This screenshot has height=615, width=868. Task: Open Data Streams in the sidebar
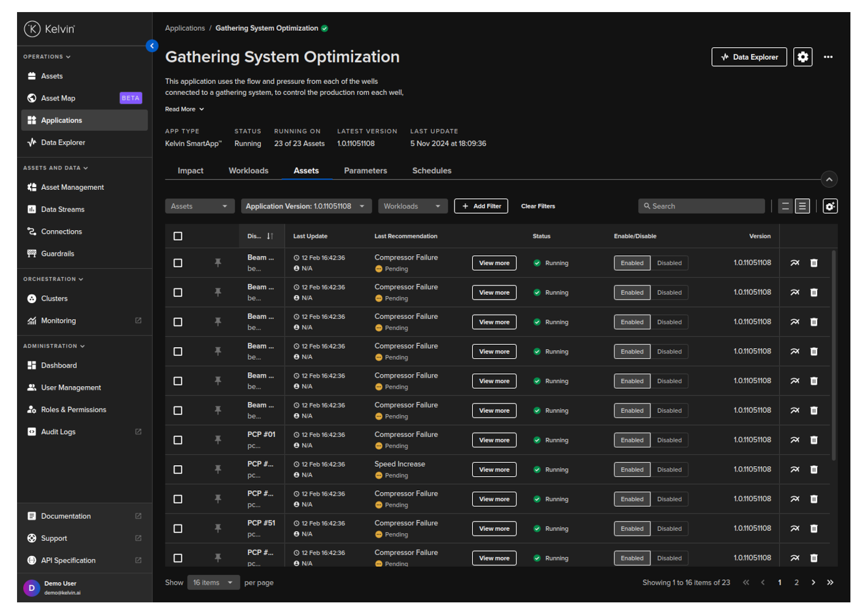tap(63, 209)
